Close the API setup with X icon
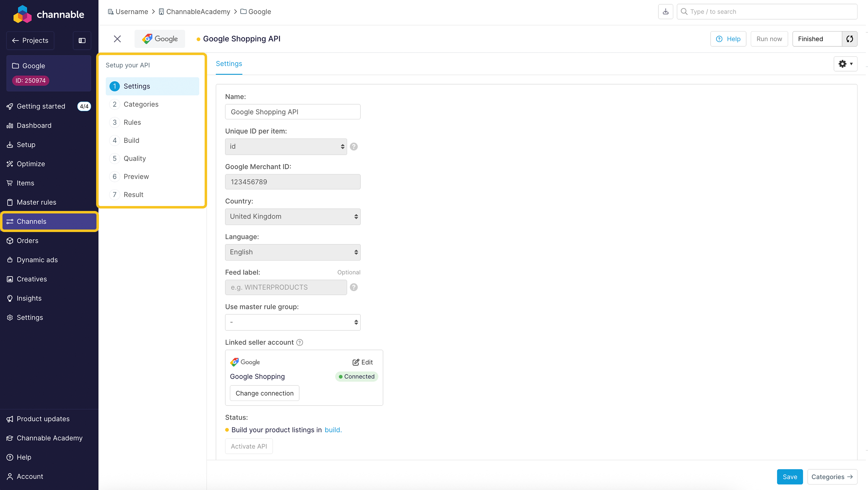868x490 pixels. 117,39
